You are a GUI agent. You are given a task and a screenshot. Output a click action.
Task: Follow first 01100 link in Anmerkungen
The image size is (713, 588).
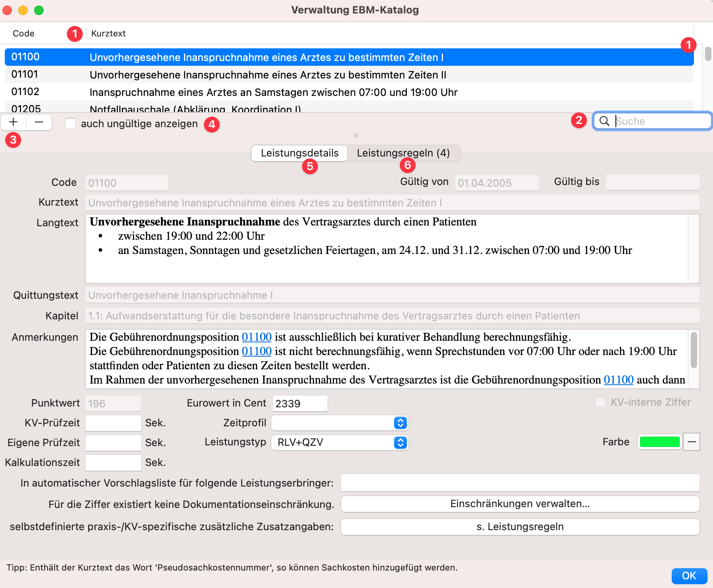257,337
